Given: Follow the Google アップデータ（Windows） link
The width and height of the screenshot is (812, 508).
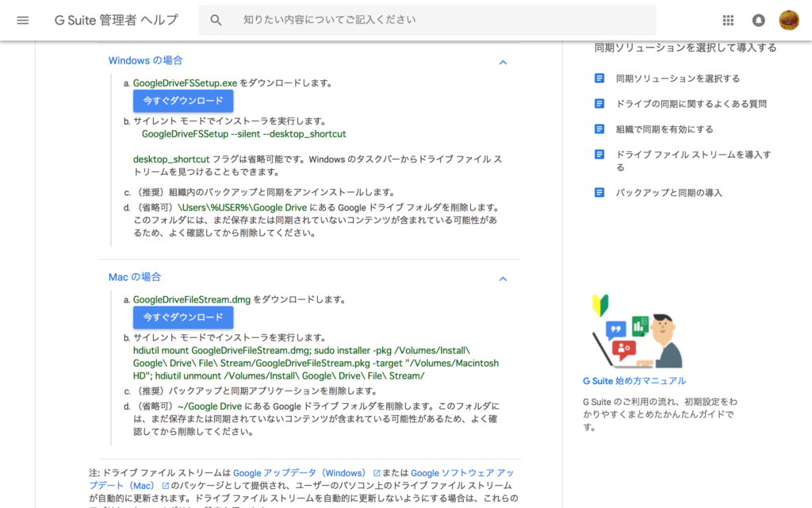Looking at the screenshot, I should coord(301,473).
